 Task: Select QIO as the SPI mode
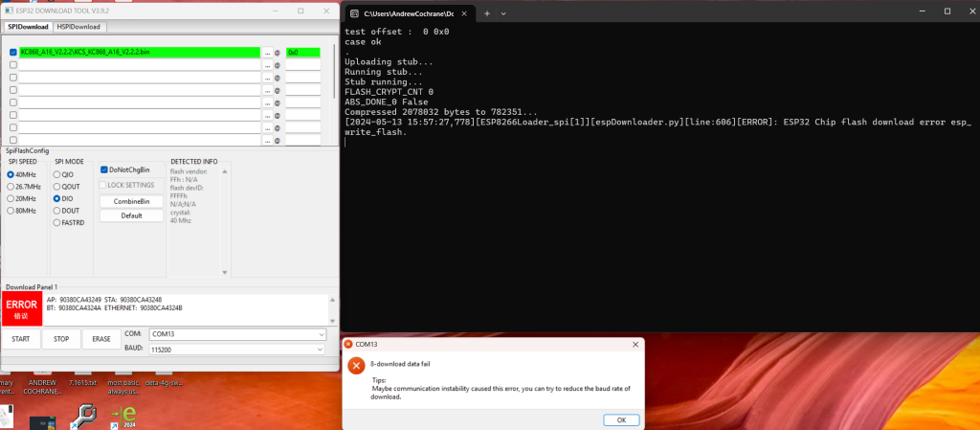click(56, 174)
